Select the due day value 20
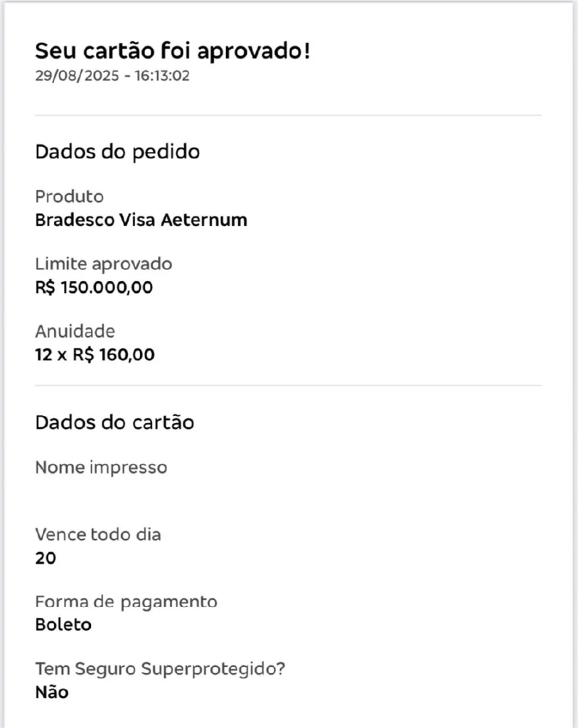This screenshot has width=578, height=728. [46, 558]
